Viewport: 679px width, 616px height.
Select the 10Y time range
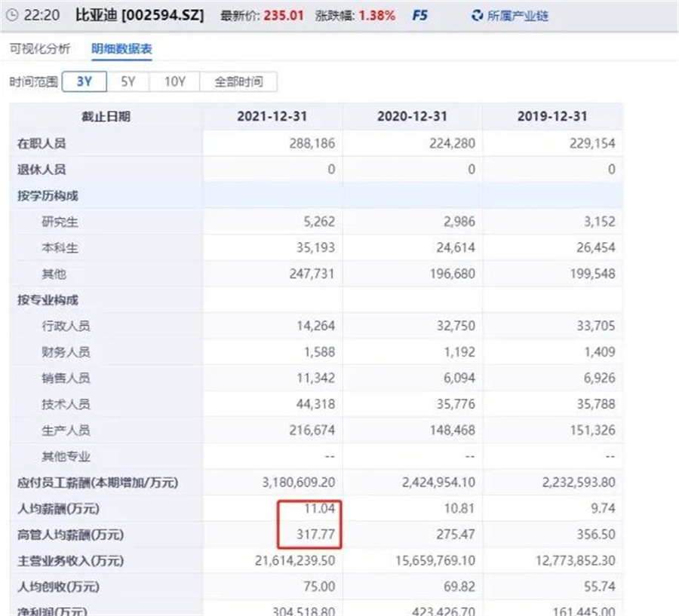pos(174,81)
